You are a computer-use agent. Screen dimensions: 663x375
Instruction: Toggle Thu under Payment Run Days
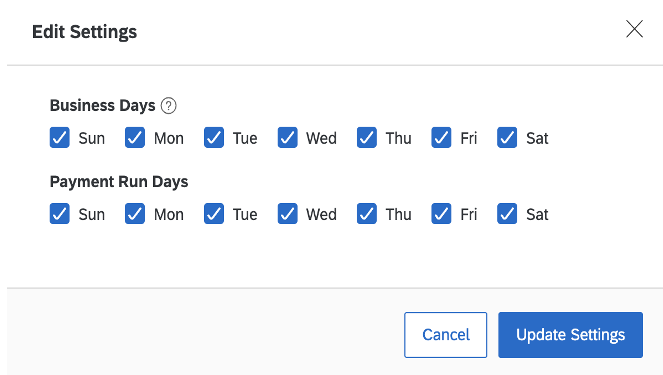click(x=367, y=214)
